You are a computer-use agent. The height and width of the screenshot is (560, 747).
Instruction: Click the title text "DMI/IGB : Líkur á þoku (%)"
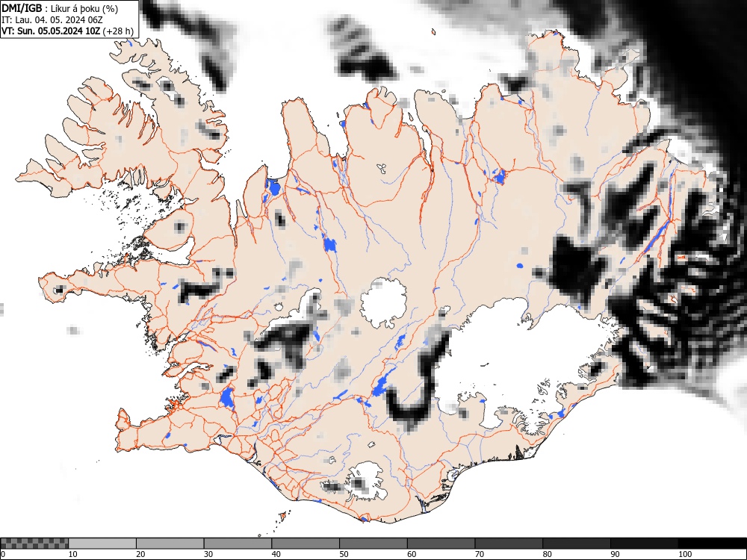[60, 8]
